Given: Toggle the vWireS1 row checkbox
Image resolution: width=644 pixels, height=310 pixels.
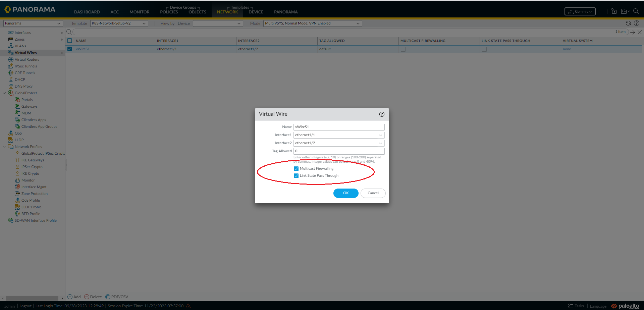Looking at the screenshot, I should (70, 49).
